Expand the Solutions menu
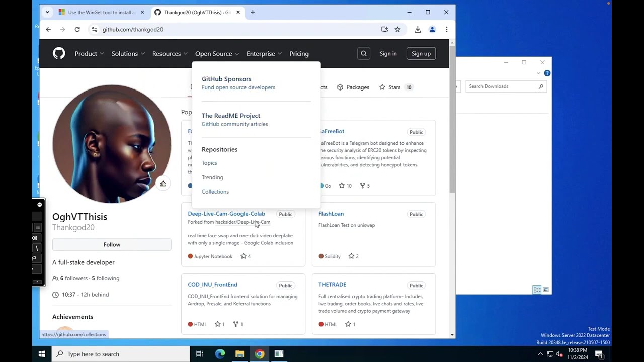The image size is (644, 362). (x=128, y=54)
